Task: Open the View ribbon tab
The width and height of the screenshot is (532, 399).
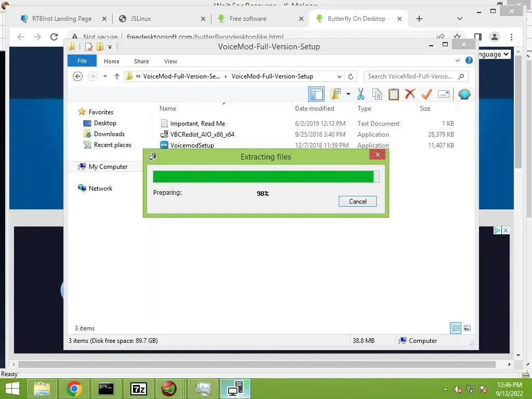Action: click(x=170, y=61)
